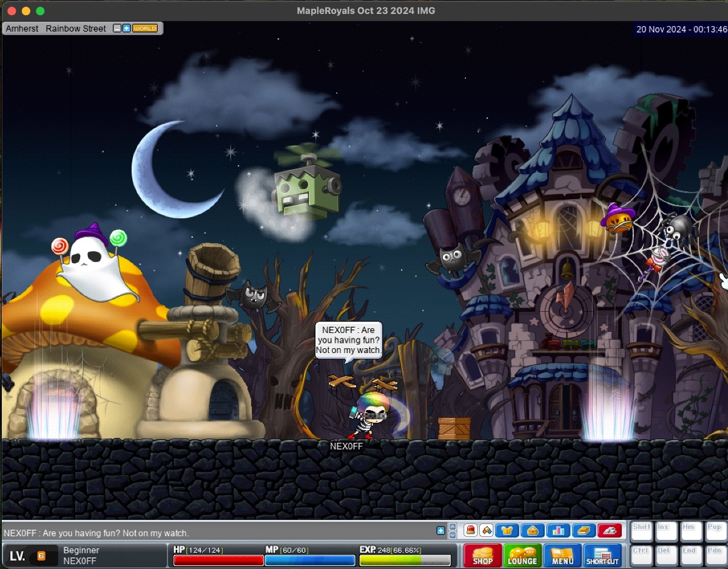This screenshot has height=569, width=728.
Task: Open the Cash SHOP button
Action: click(x=482, y=555)
